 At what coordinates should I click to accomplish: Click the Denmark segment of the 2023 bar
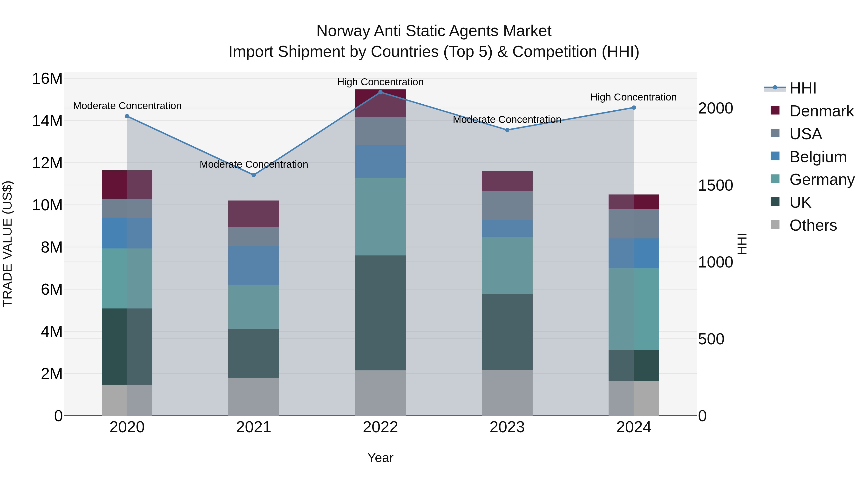pyautogui.click(x=507, y=181)
